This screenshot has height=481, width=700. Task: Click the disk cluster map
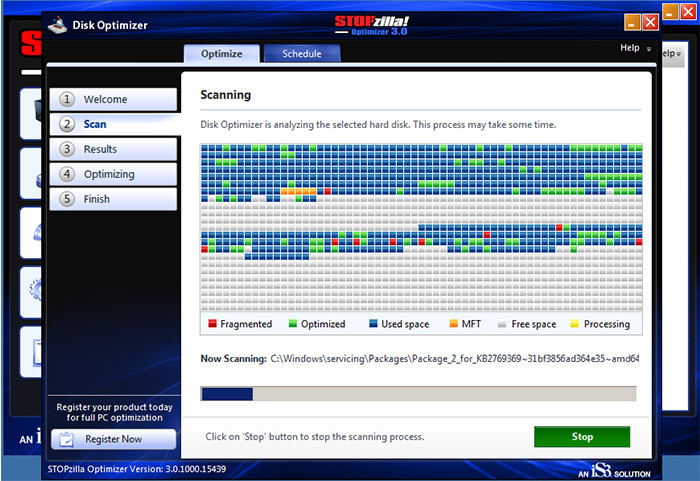[421, 227]
